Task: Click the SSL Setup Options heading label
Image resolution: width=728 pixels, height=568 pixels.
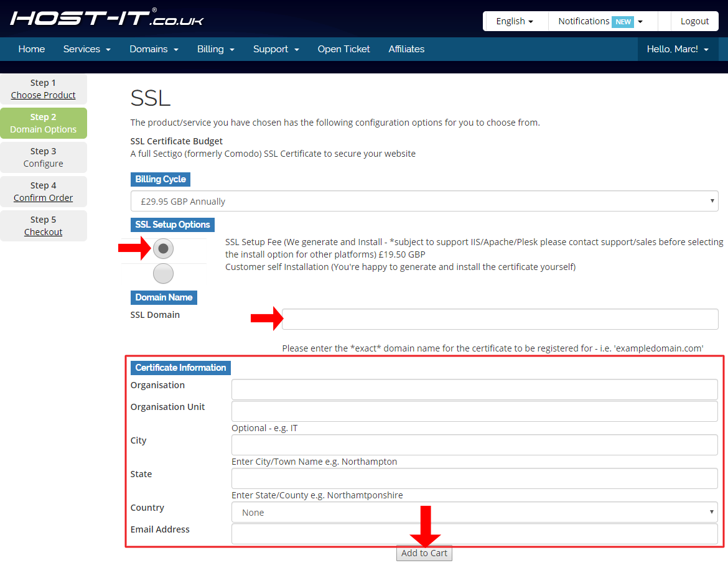Action: pyautogui.click(x=172, y=225)
